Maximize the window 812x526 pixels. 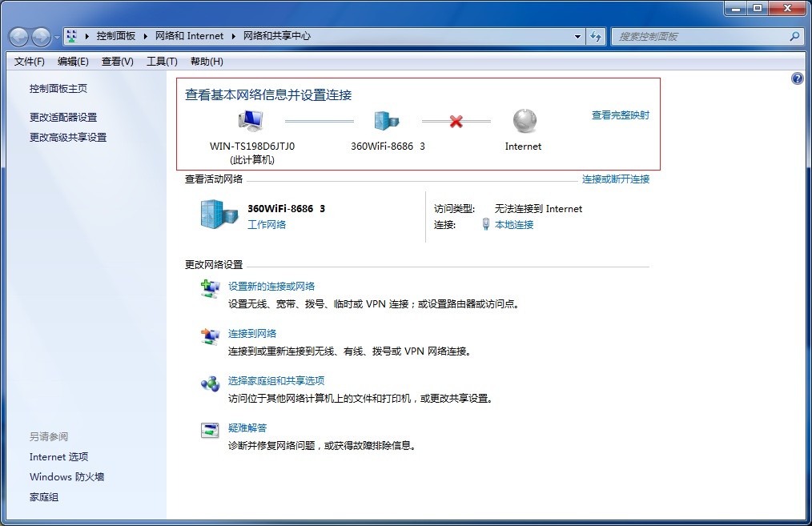758,8
